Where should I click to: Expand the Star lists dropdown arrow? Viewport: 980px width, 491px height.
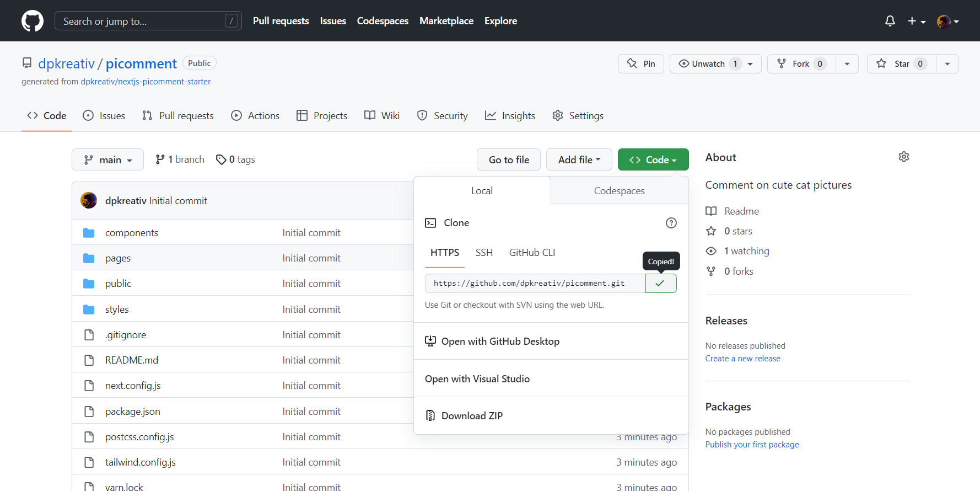point(947,63)
